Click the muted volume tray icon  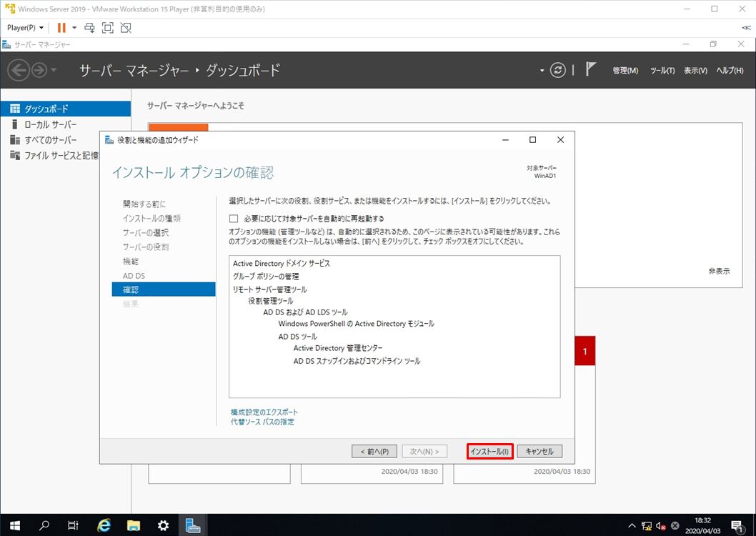point(660,526)
